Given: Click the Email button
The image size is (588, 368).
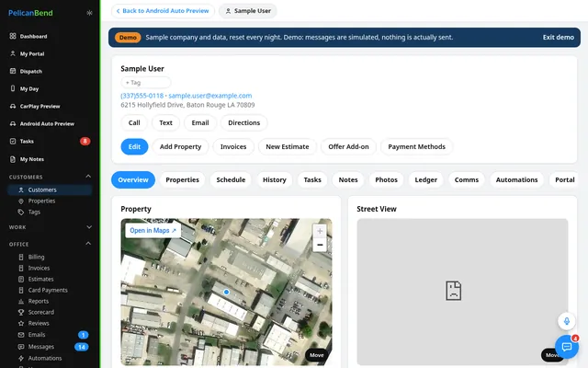Looking at the screenshot, I should [200, 122].
